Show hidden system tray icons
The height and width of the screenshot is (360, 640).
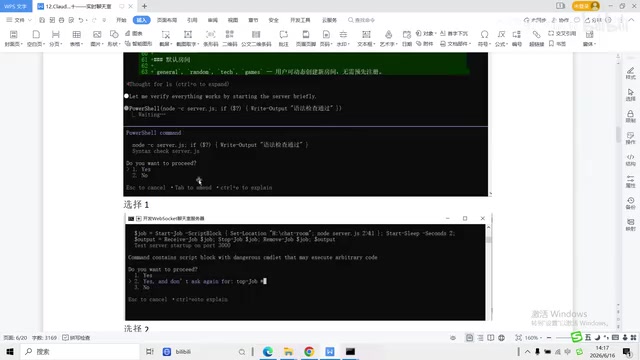tap(527, 351)
